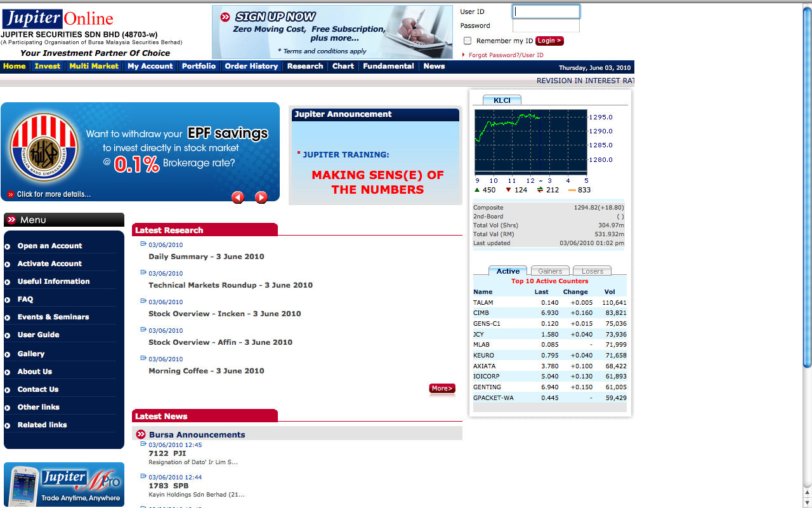Viewport: 812px width, 508px height.
Task: Click the bullet icon next to Gallery
Action: [x=8, y=354]
